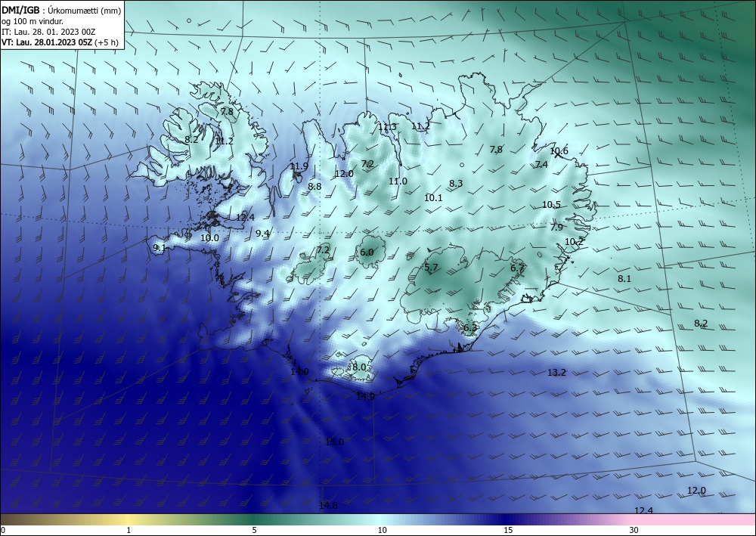
Task: Click the map value 9.1
Action: pos(159,248)
